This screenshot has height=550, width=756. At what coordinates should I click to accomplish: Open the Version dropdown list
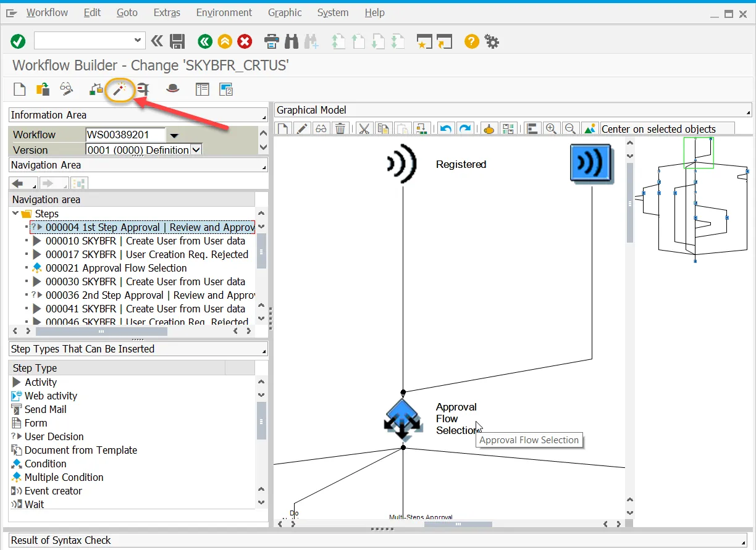tap(196, 149)
